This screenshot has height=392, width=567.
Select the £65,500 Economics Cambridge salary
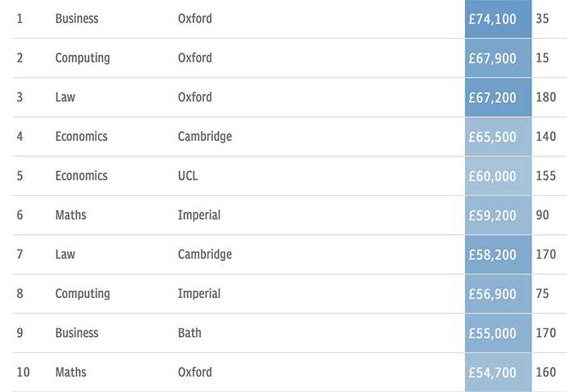498,137
